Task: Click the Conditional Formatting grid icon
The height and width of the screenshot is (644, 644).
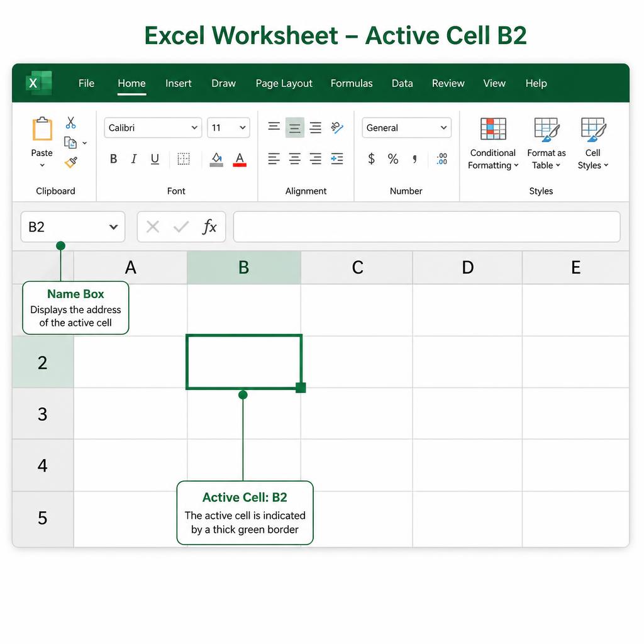Action: [493, 129]
